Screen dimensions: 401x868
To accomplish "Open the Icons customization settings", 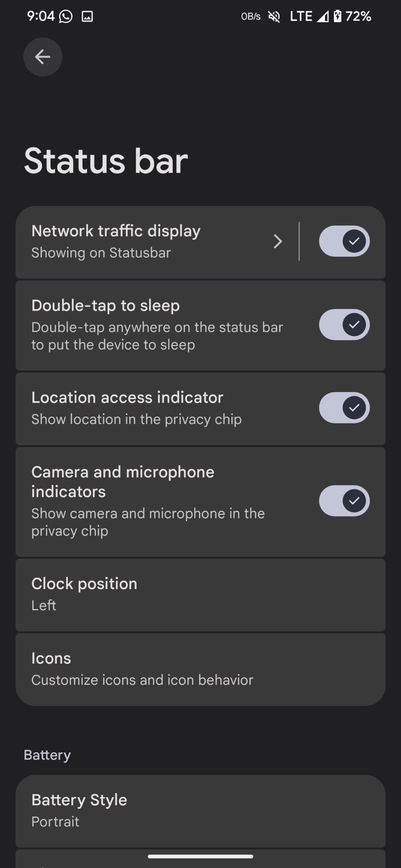I will (200, 669).
